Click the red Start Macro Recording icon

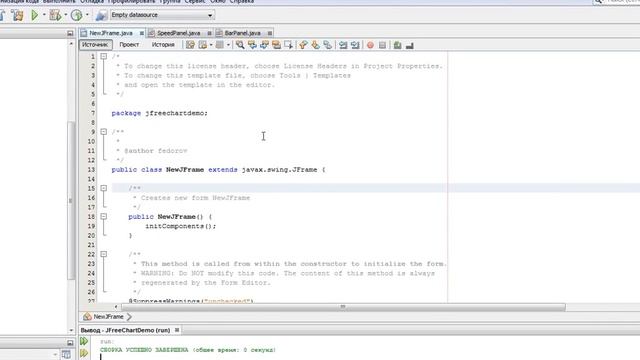pyautogui.click(x=370, y=45)
